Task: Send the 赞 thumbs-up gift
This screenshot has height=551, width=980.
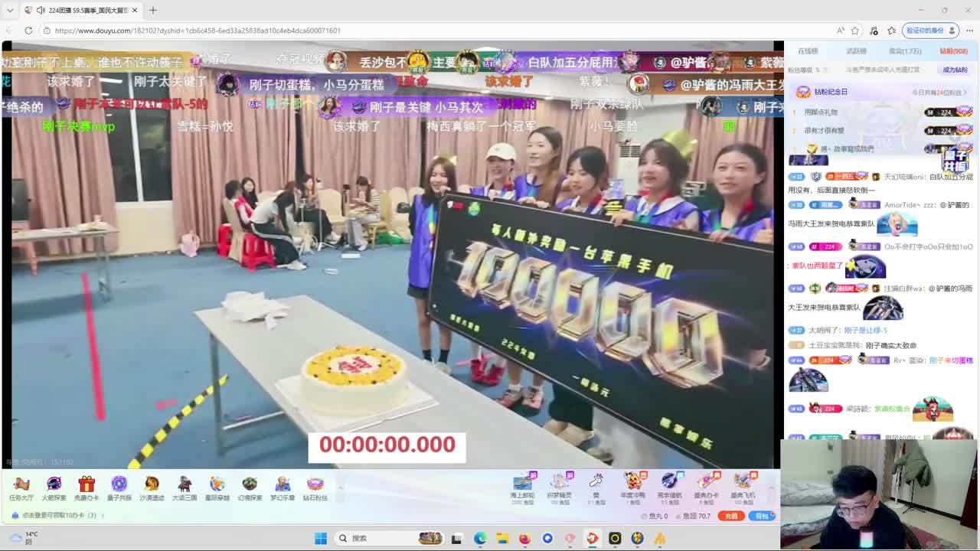Action: coord(596,484)
